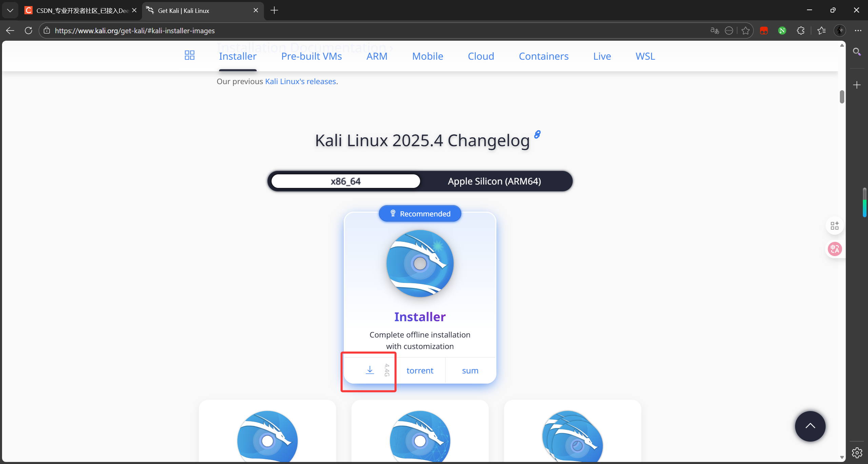This screenshot has width=868, height=464.
Task: Open Kali Linux's releases link
Action: point(300,81)
